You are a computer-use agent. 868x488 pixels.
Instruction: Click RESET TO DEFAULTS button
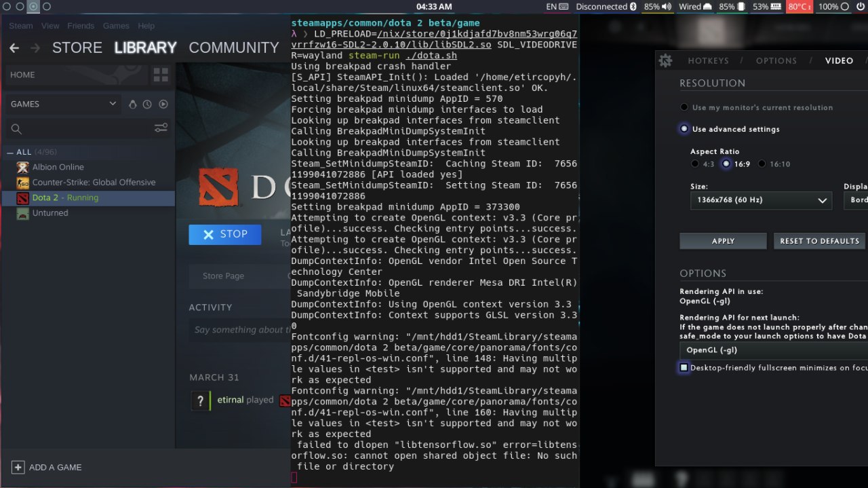pos(819,241)
